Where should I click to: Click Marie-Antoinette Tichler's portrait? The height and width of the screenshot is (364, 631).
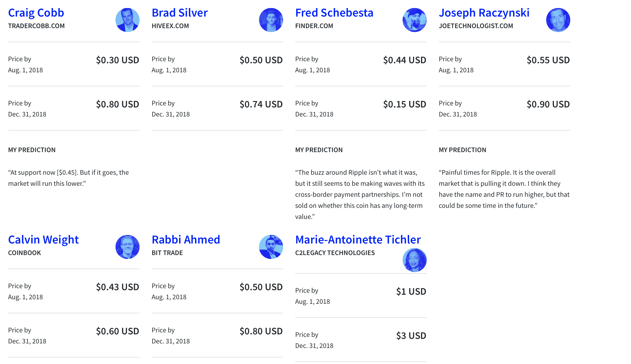(415, 260)
